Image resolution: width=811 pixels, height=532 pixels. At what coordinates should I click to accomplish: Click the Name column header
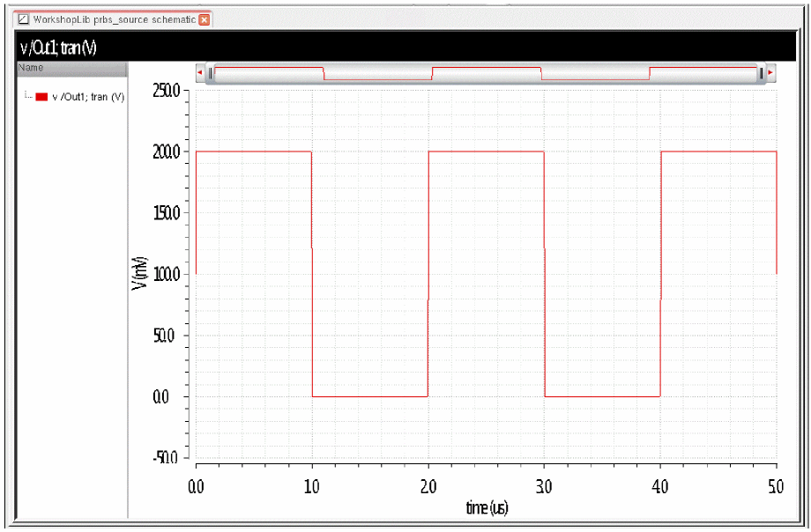click(x=72, y=68)
